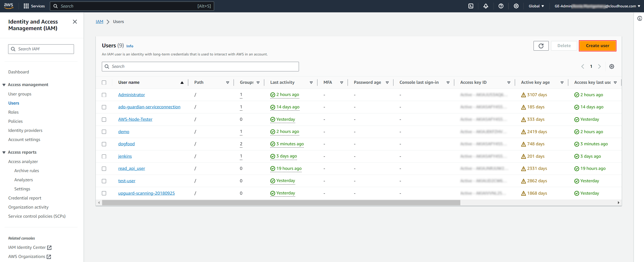The height and width of the screenshot is (262, 644).
Task: Select all users checkbox in header
Action: (104, 83)
